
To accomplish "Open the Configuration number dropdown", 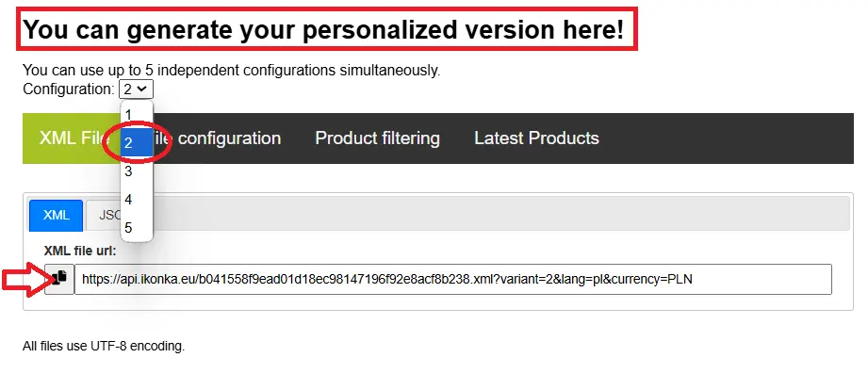I will pos(136,89).
